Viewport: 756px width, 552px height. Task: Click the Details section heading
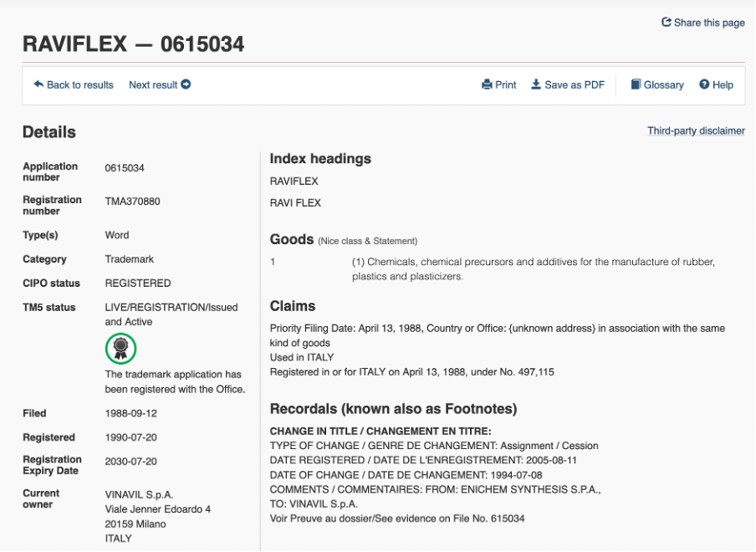49,132
